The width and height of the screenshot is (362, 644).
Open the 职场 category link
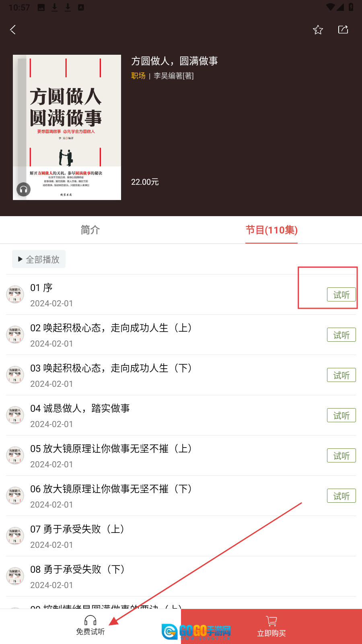138,76
